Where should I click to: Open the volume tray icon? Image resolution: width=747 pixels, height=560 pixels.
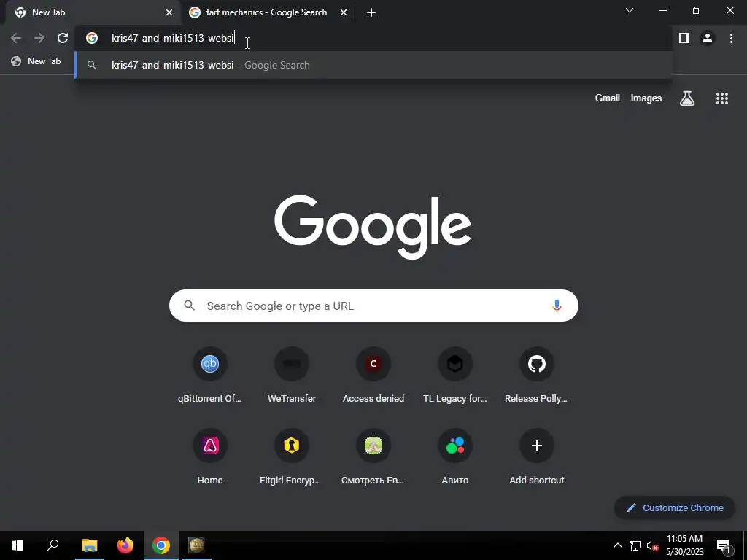pos(651,545)
